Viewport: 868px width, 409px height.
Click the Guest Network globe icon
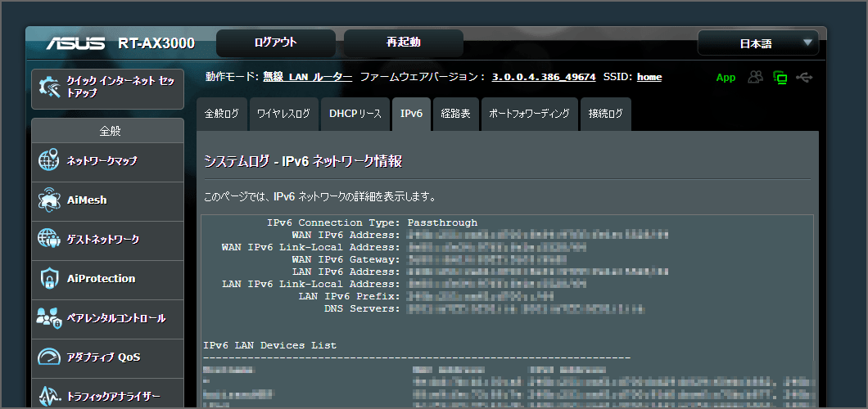pos(48,240)
